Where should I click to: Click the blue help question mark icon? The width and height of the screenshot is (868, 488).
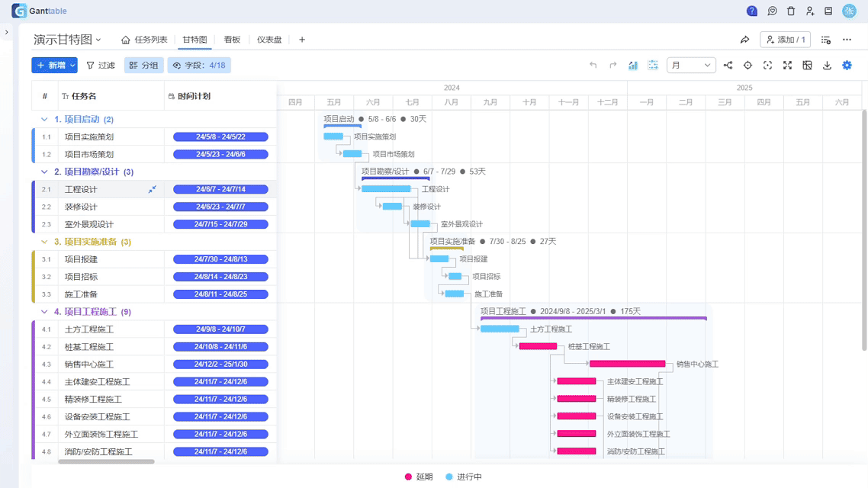(x=752, y=11)
